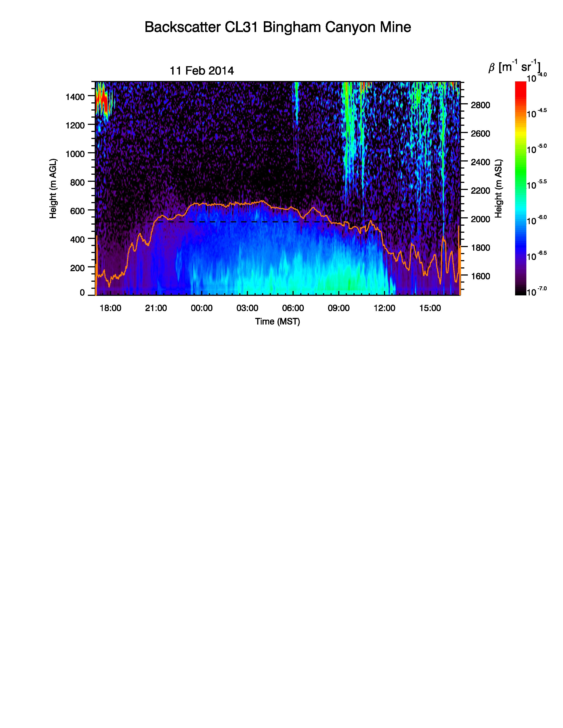Click the 2800 ASL tick label
The height and width of the screenshot is (728, 563).
(x=480, y=105)
